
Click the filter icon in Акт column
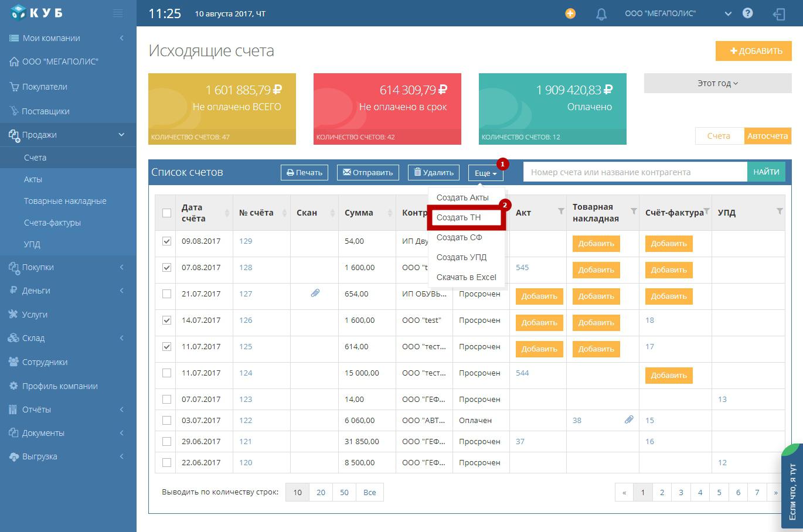560,211
